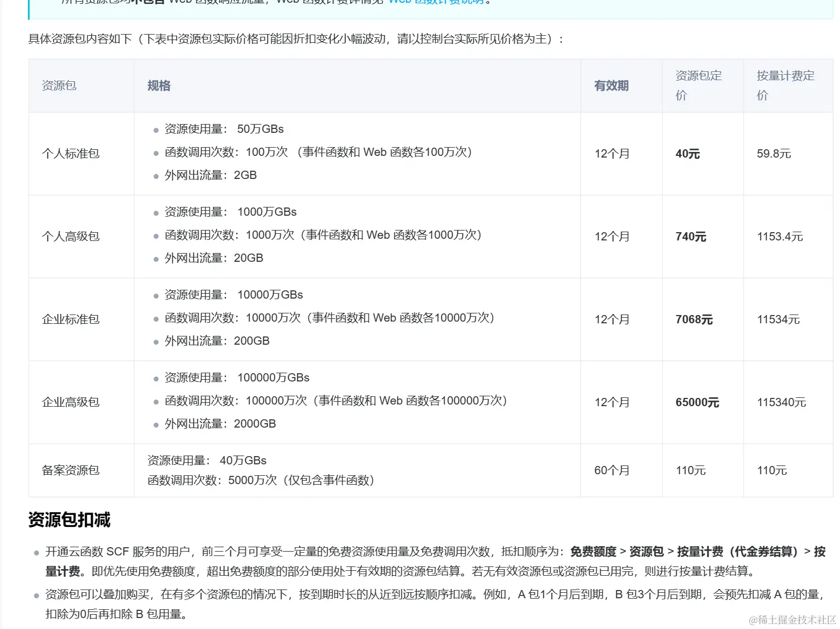Image resolution: width=840 pixels, height=629 pixels.
Task: Click the 企业高级包 package name
Action: click(x=71, y=402)
